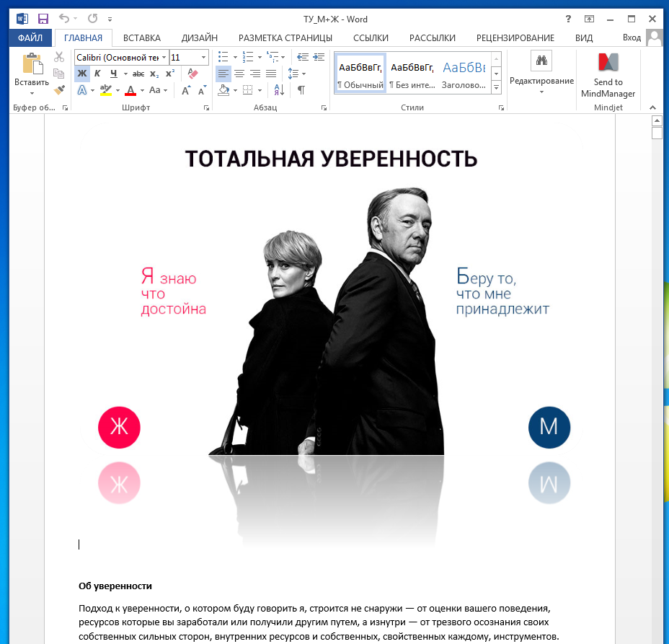Apply the red font color swatch
The image size is (669, 644).
[x=130, y=90]
